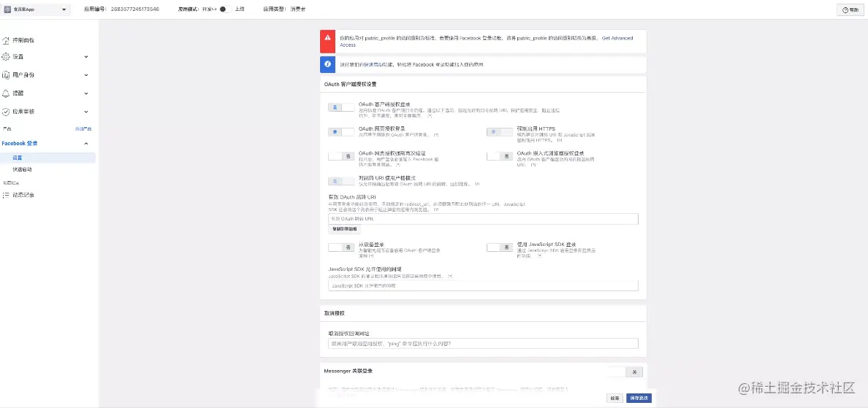Click the discard button beside save
Screen dimensions: 868x408
(x=615, y=398)
